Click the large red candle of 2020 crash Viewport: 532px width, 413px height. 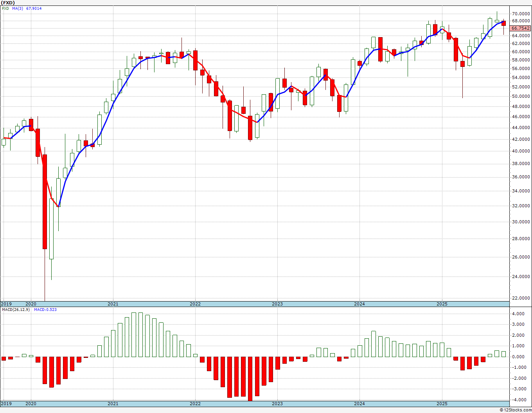(45, 202)
